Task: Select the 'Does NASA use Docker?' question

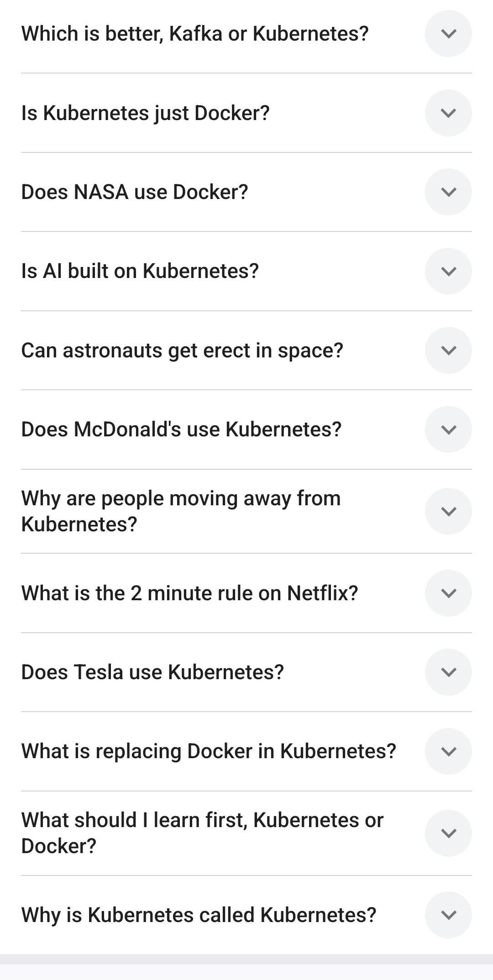Action: click(x=135, y=192)
